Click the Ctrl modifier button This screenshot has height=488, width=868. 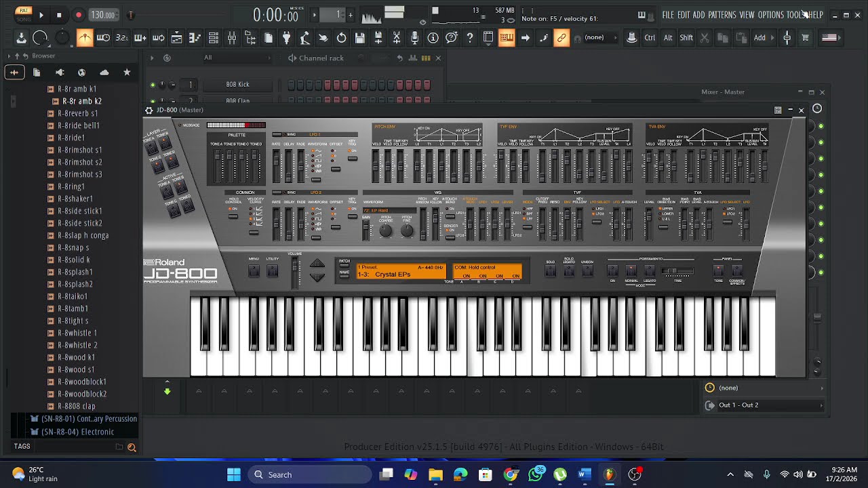click(650, 38)
